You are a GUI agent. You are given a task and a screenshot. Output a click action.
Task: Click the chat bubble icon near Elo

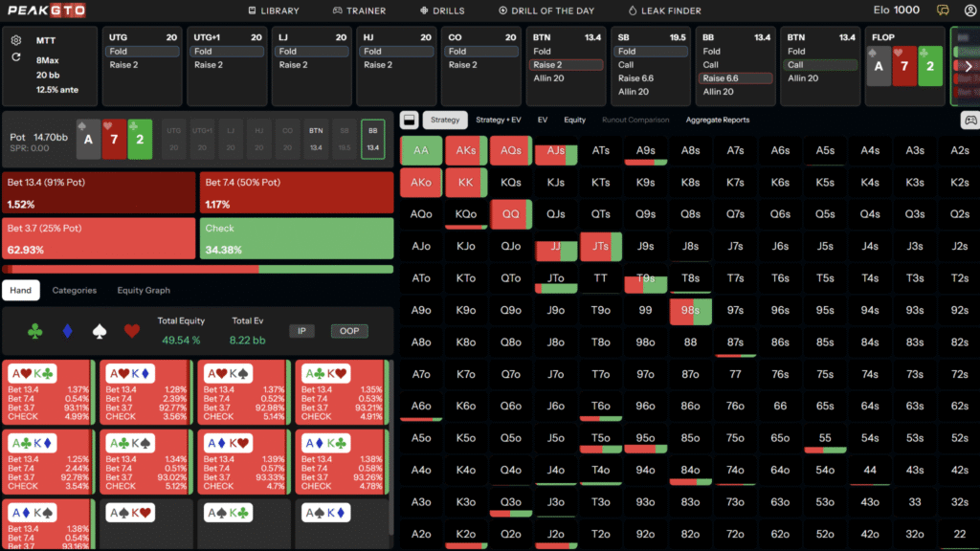(943, 11)
